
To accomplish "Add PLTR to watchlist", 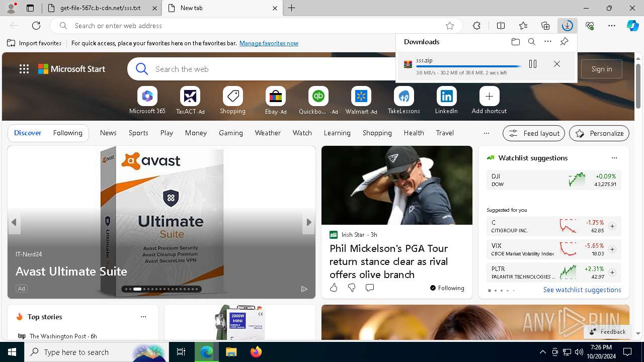I will [x=612, y=273].
